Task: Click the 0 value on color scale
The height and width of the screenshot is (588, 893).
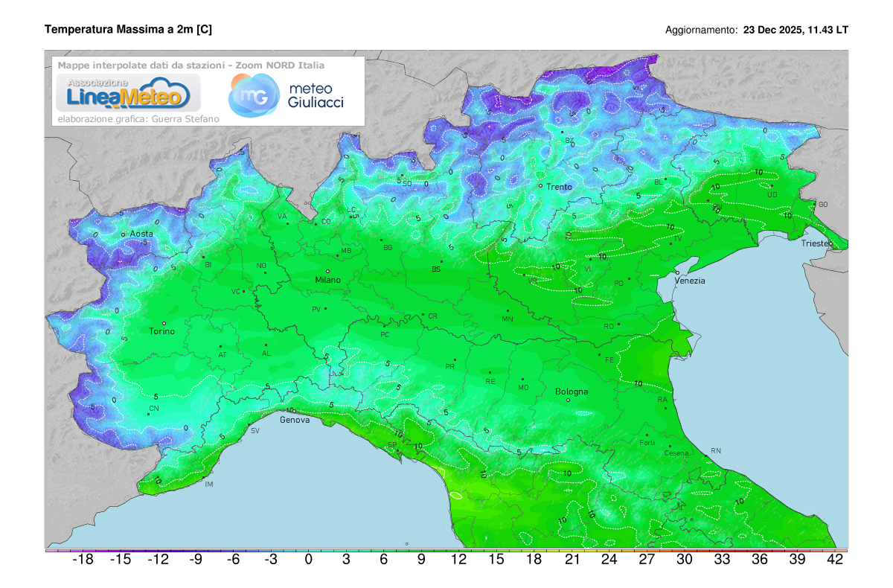Action: pos(308,560)
